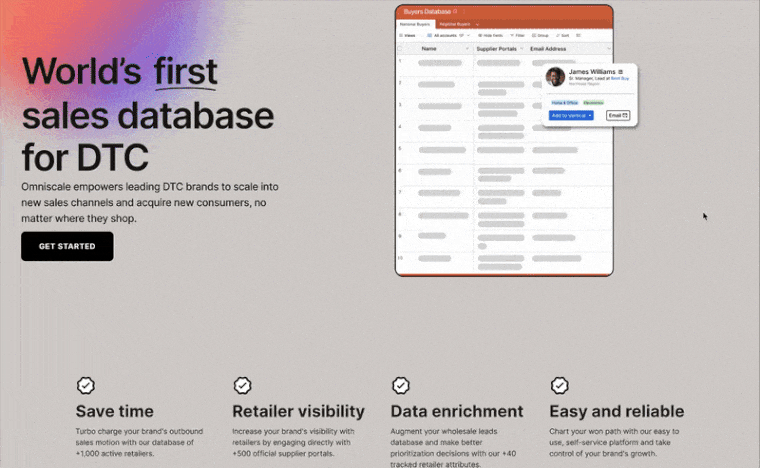Click the search icon beside Buyers Database title
The image size is (760, 468).
point(455,11)
